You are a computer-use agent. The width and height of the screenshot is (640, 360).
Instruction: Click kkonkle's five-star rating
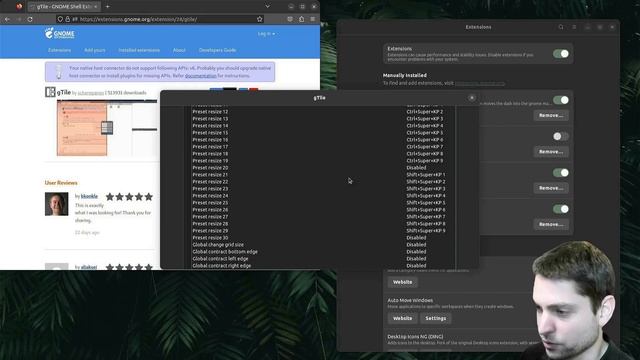pyautogui.click(x=129, y=197)
